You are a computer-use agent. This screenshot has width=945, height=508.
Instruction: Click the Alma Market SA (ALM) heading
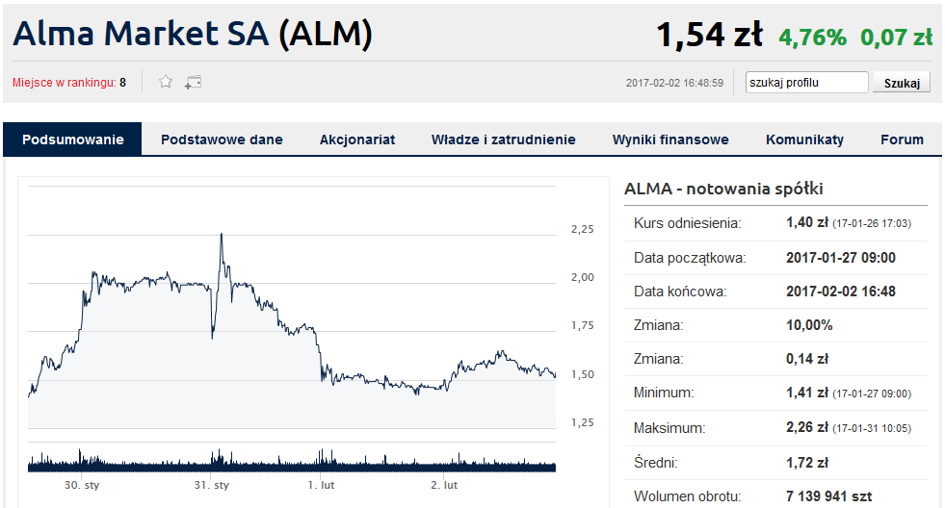click(x=193, y=33)
